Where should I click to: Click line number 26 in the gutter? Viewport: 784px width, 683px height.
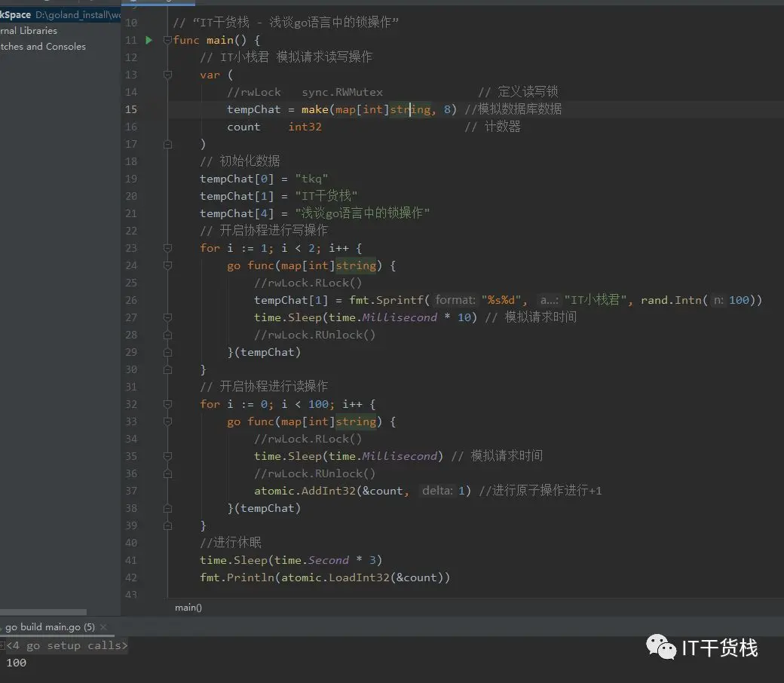[131, 301]
